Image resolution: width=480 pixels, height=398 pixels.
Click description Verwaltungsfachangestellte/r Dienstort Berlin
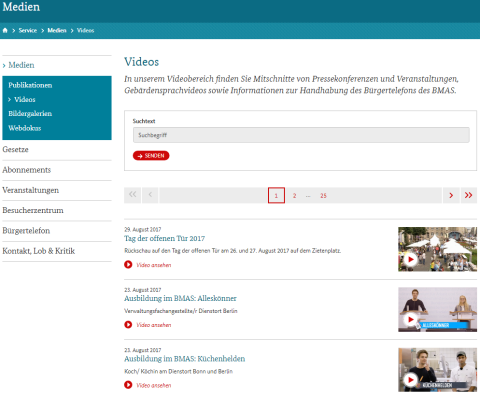(x=181, y=311)
